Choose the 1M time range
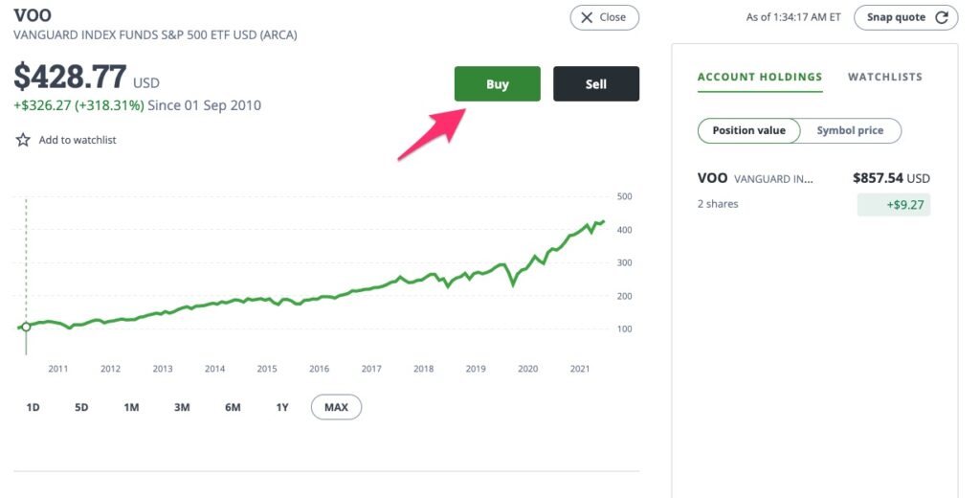Screen dimensions: 980x498 pos(131,407)
